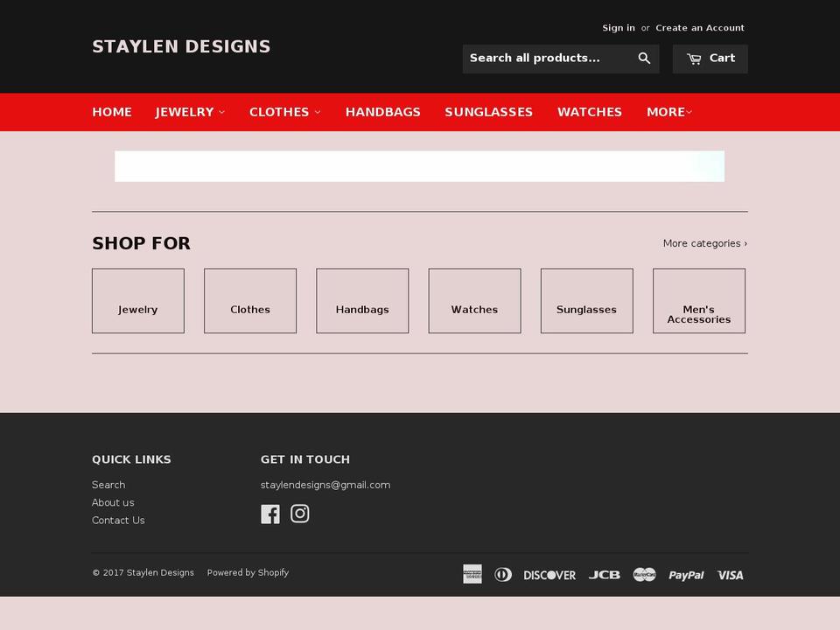Image resolution: width=840 pixels, height=630 pixels.
Task: Expand the Clothes menu chevron
Action: click(317, 112)
